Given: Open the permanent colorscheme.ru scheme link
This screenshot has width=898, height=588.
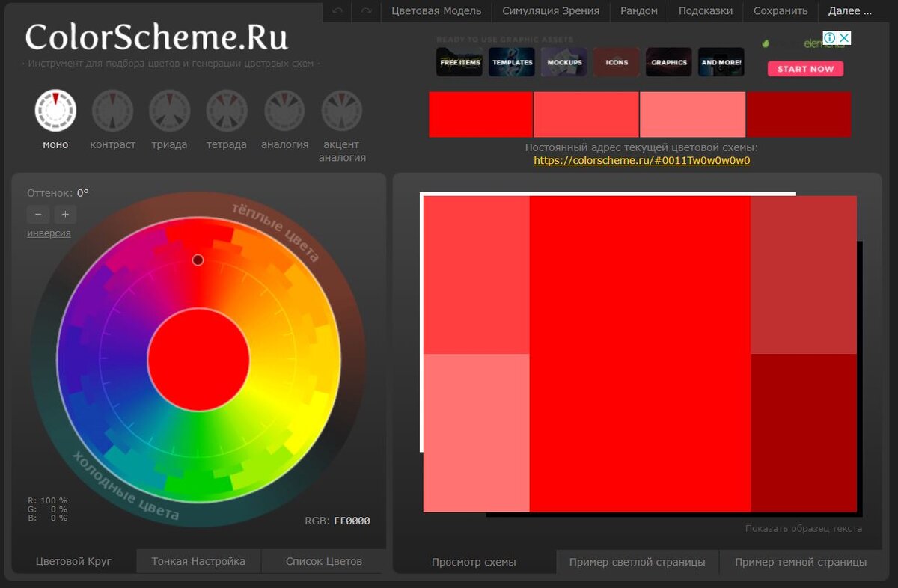Looking at the screenshot, I should pyautogui.click(x=642, y=160).
